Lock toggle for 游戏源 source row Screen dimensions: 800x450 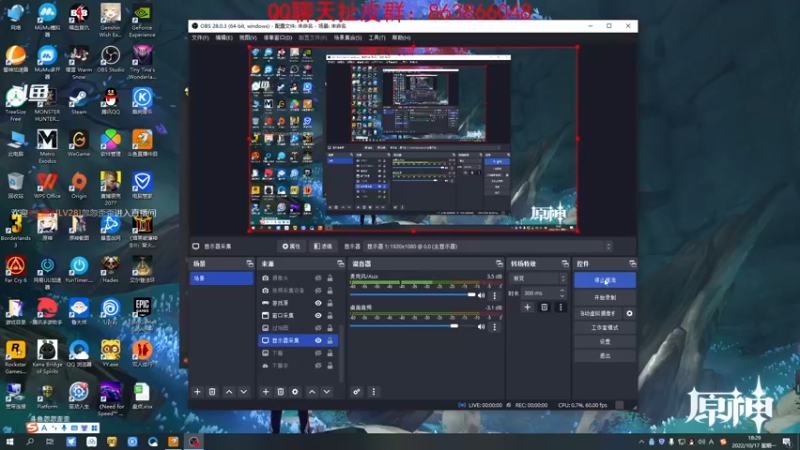[330, 303]
